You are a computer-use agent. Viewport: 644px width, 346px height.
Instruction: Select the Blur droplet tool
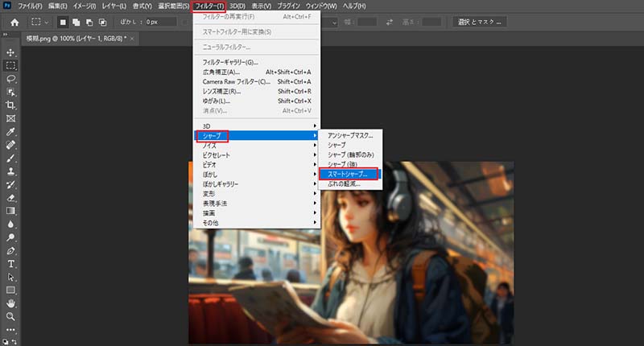(x=10, y=224)
